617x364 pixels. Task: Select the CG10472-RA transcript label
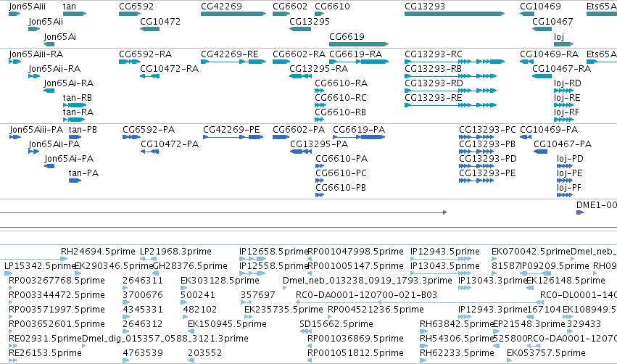[x=169, y=69]
